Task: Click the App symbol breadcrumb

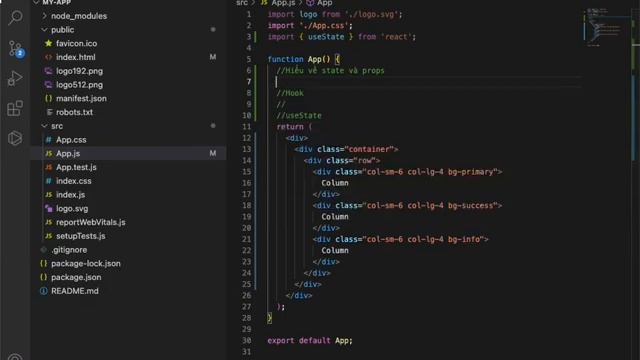Action: pos(324,3)
